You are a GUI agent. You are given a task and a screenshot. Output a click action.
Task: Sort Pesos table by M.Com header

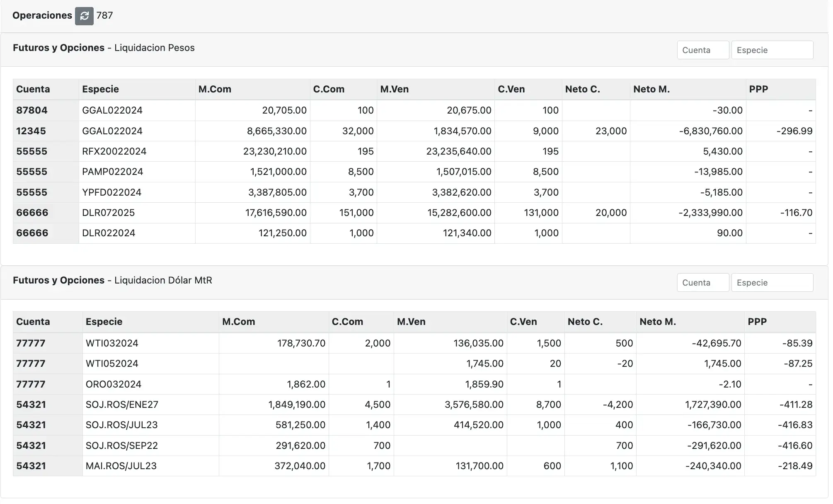point(215,89)
